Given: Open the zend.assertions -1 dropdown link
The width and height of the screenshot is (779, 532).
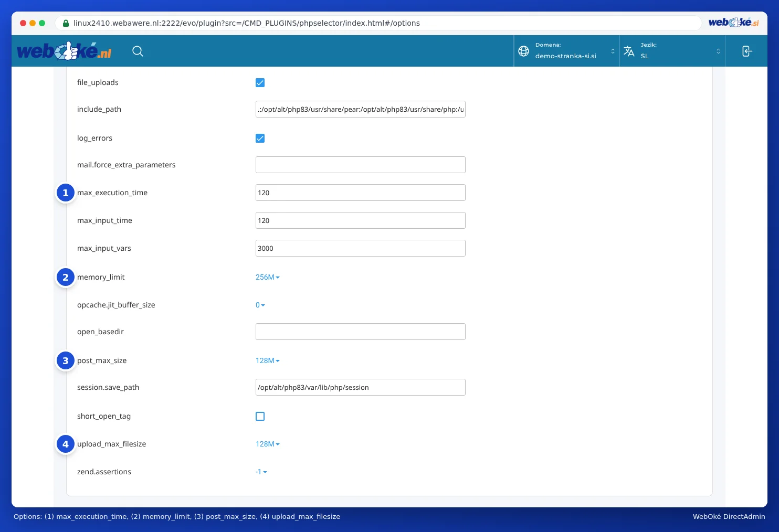Looking at the screenshot, I should 261,472.
